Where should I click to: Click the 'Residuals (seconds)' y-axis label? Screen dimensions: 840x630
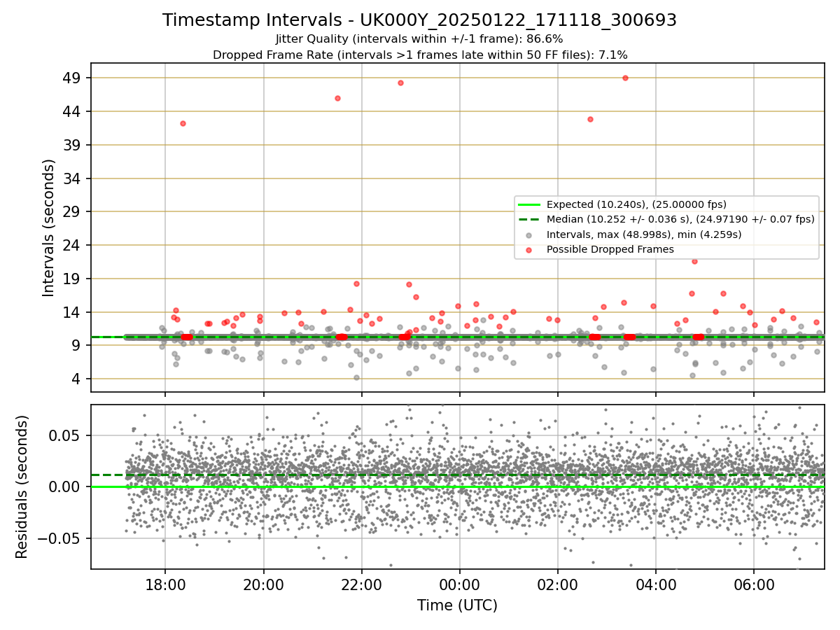point(22,486)
